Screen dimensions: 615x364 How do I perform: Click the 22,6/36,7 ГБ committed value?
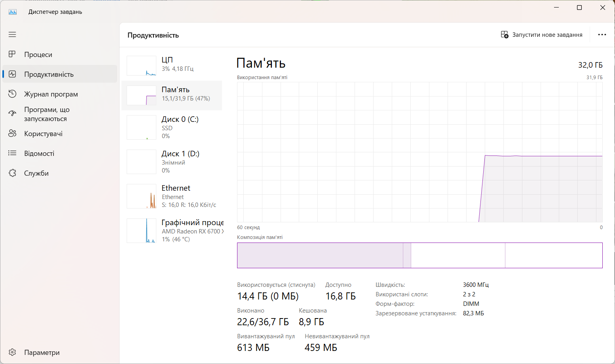click(263, 322)
